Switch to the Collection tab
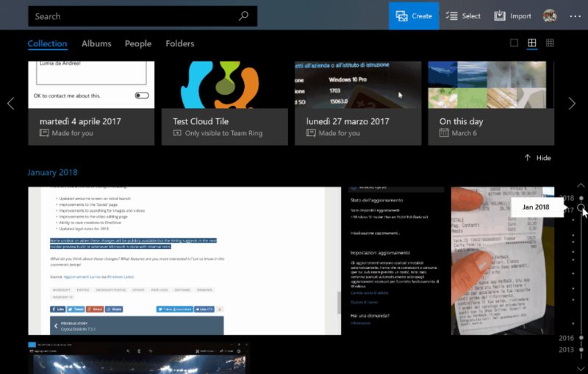 tap(47, 43)
